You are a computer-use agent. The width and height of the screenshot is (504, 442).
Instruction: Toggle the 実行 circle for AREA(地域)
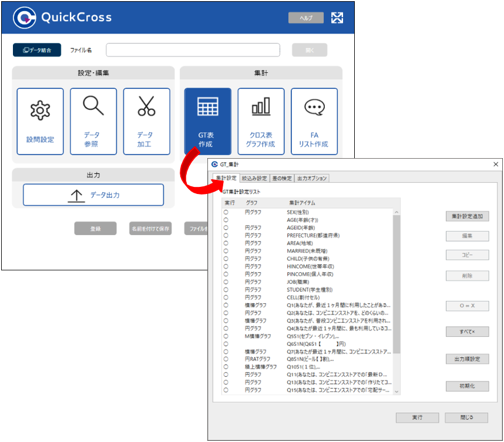pyautogui.click(x=226, y=243)
